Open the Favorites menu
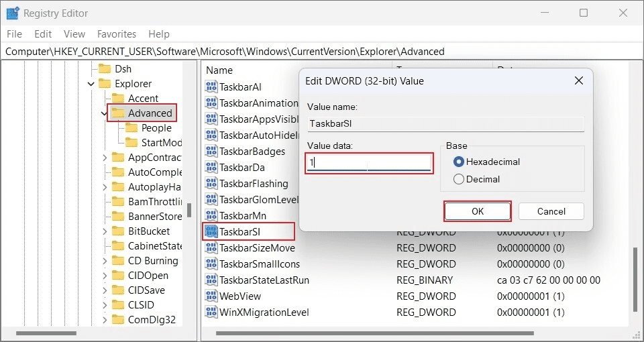644x342 pixels. pos(117,34)
